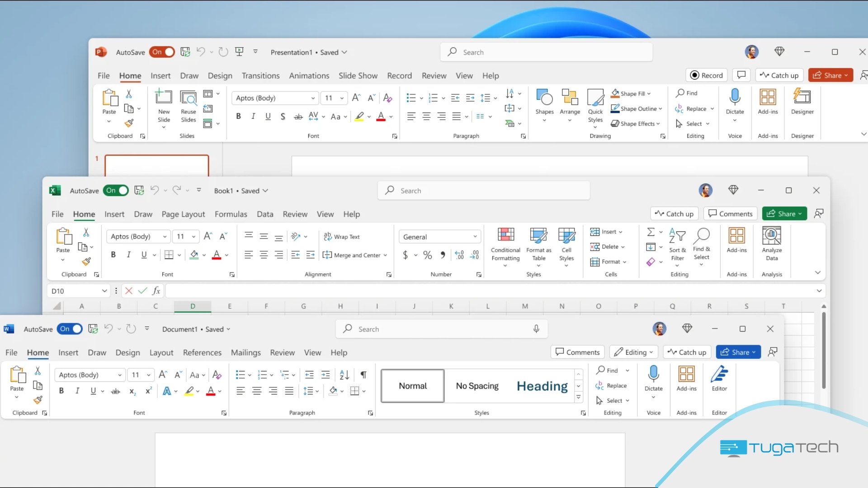This screenshot has height=488, width=868.
Task: Apply fill color bucket in Excel
Action: (194, 255)
